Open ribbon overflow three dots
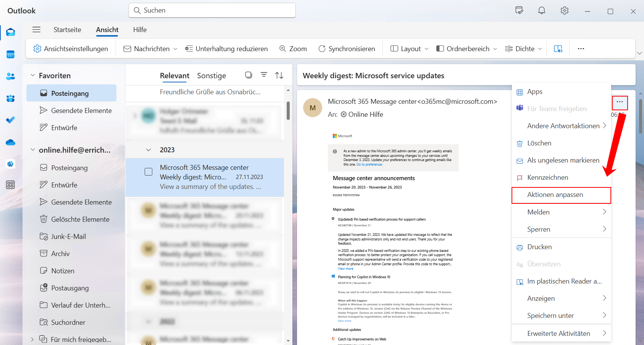 [x=581, y=48]
